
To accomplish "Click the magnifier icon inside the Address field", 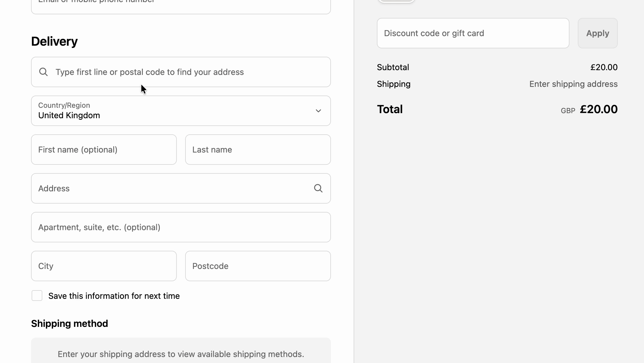I will point(318,188).
